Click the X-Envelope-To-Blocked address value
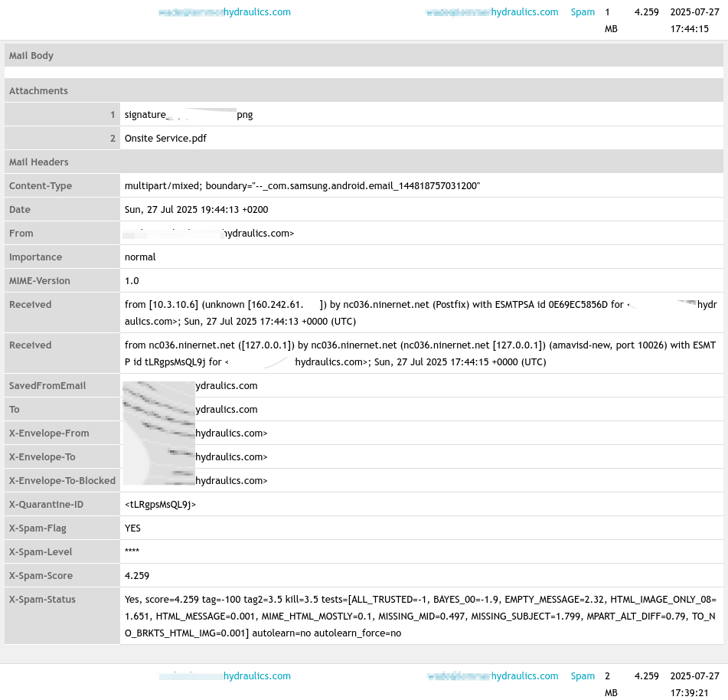This screenshot has height=700, width=728. tap(195, 480)
